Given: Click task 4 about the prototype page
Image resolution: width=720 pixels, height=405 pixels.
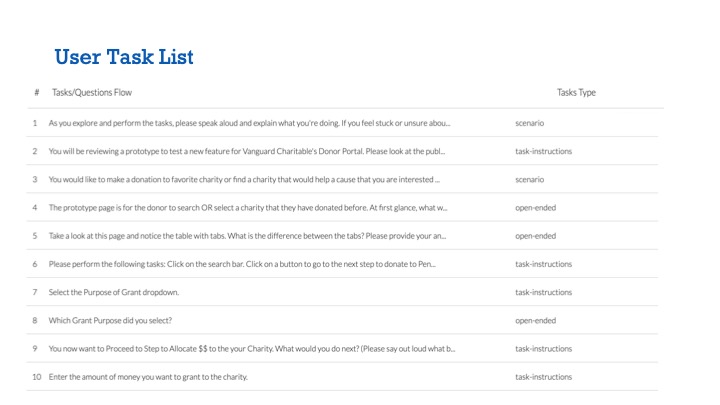Looking at the screenshot, I should (247, 208).
